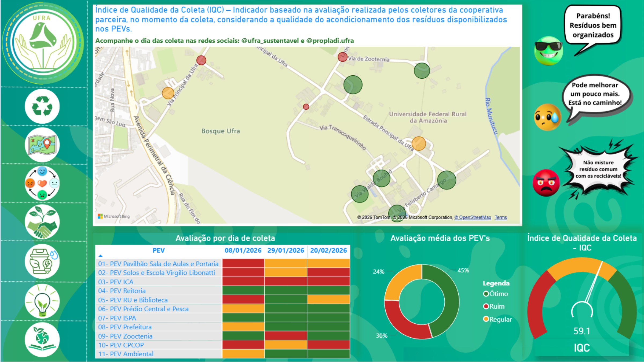Select the lightbulb with leaf icon
The image size is (644, 362).
click(x=42, y=301)
